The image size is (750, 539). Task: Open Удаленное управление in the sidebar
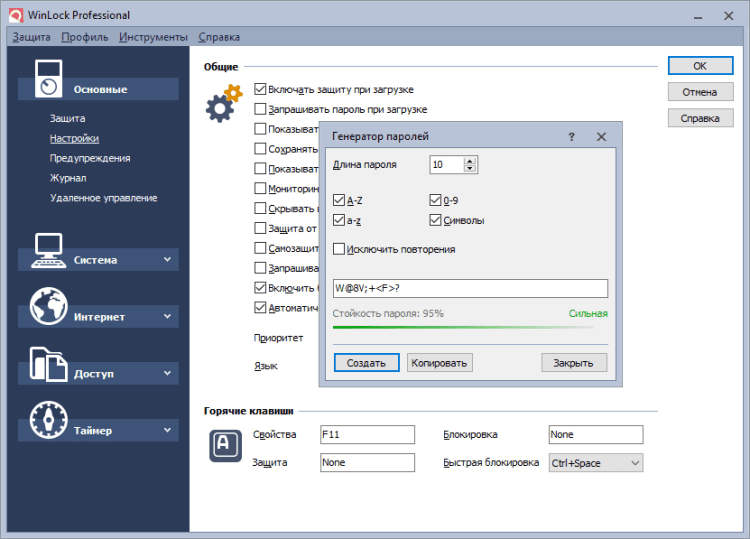tap(103, 198)
